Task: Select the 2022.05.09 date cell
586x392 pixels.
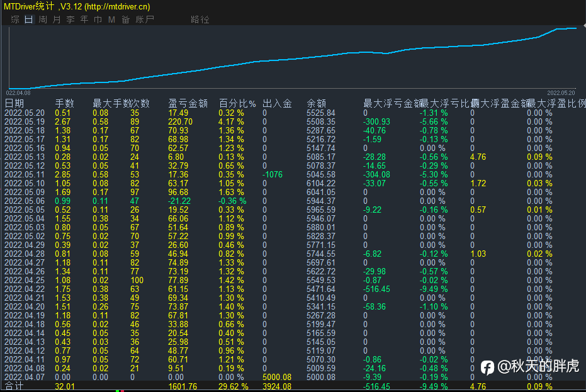Action: point(25,192)
